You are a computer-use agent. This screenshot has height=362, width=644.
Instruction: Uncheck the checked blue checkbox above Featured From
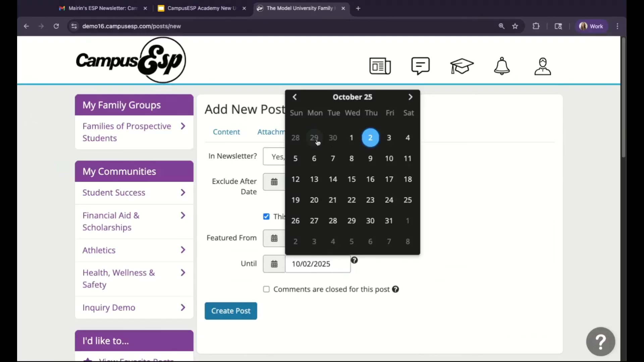266,217
